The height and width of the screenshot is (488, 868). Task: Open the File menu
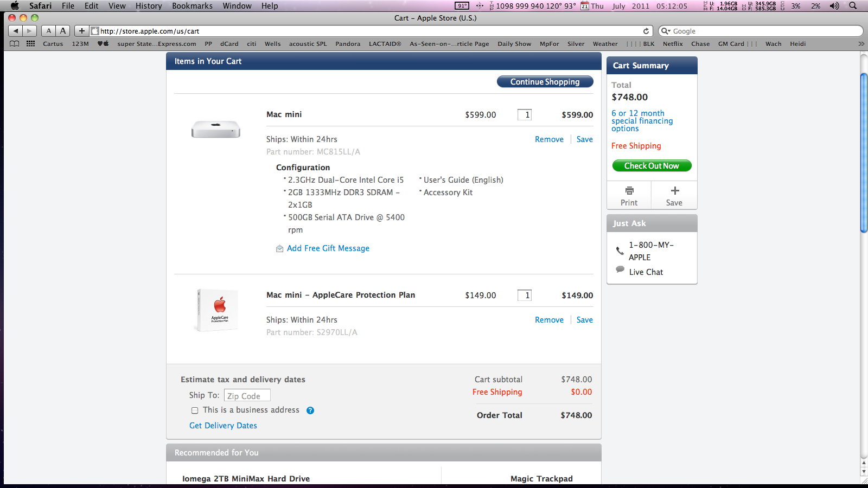pyautogui.click(x=68, y=6)
